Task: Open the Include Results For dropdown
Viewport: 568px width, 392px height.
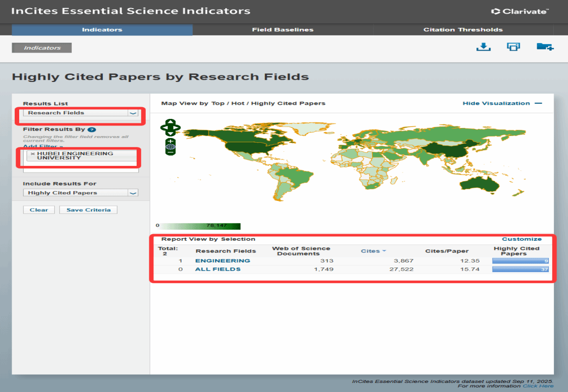Action: point(133,193)
